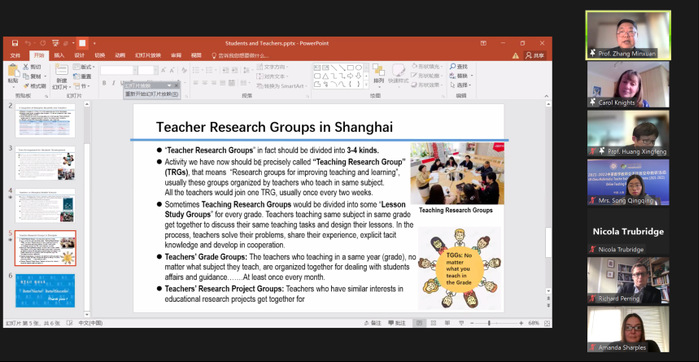Image resolution: width=699 pixels, height=362 pixels.
Task: Increase font size with large A icon
Action: point(163,70)
